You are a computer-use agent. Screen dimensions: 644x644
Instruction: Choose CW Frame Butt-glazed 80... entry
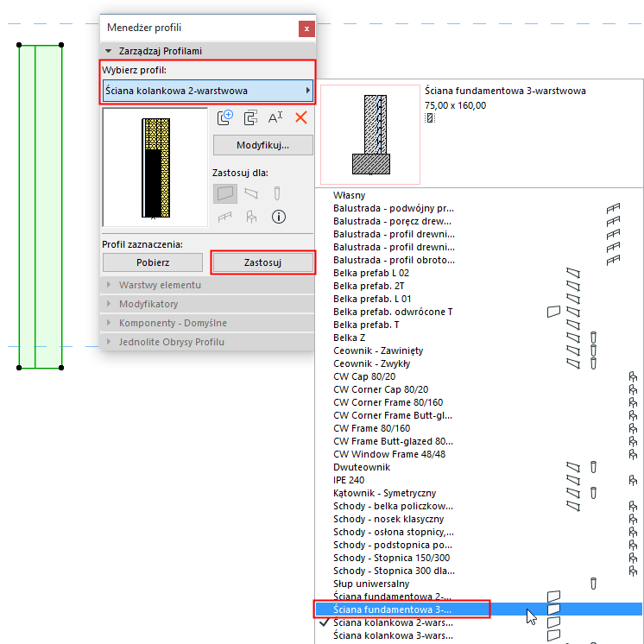point(478,441)
